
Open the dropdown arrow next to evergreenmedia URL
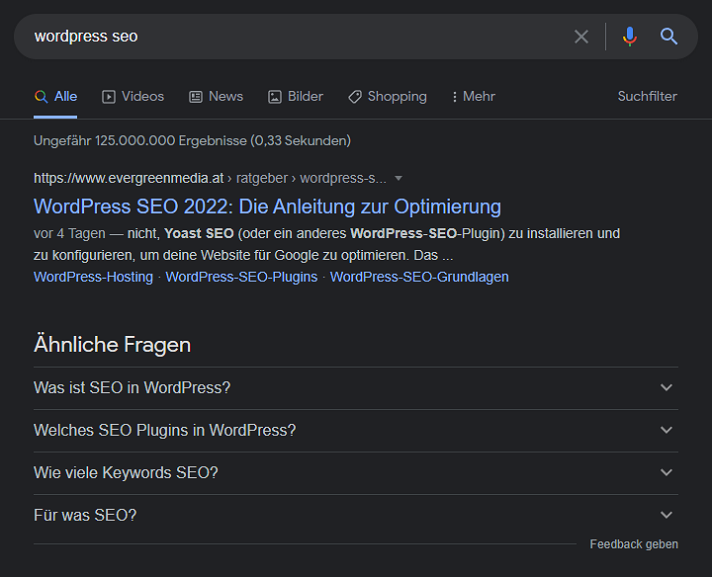(x=398, y=178)
